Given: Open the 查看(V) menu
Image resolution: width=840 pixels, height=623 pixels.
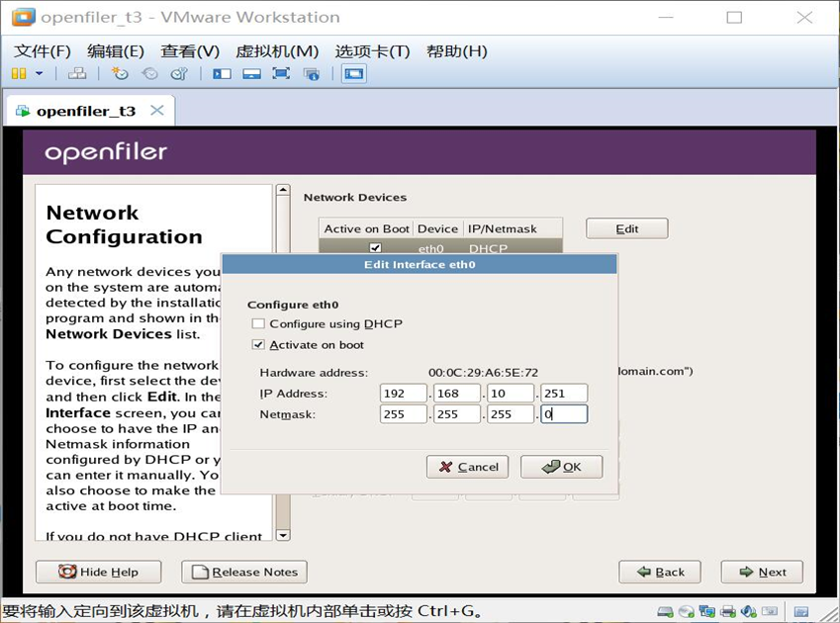Looking at the screenshot, I should pyautogui.click(x=190, y=51).
